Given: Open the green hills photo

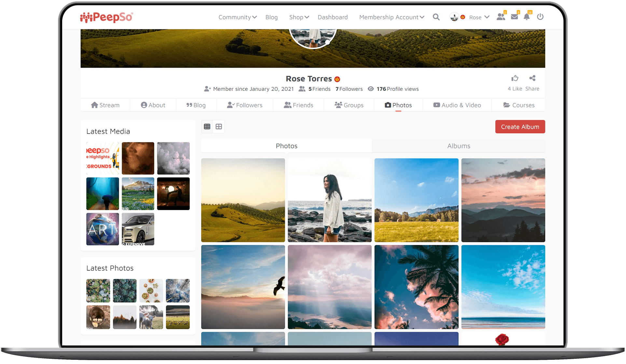Looking at the screenshot, I should [243, 200].
